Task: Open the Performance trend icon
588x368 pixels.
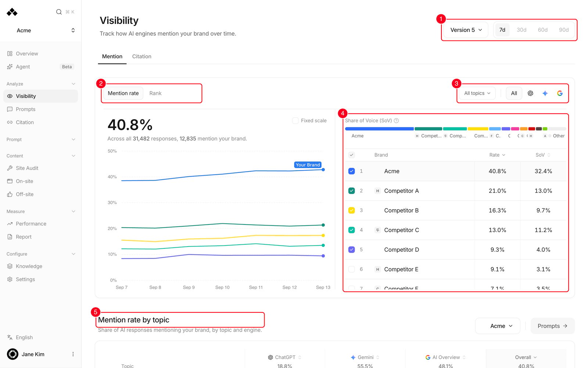Action: pos(10,224)
